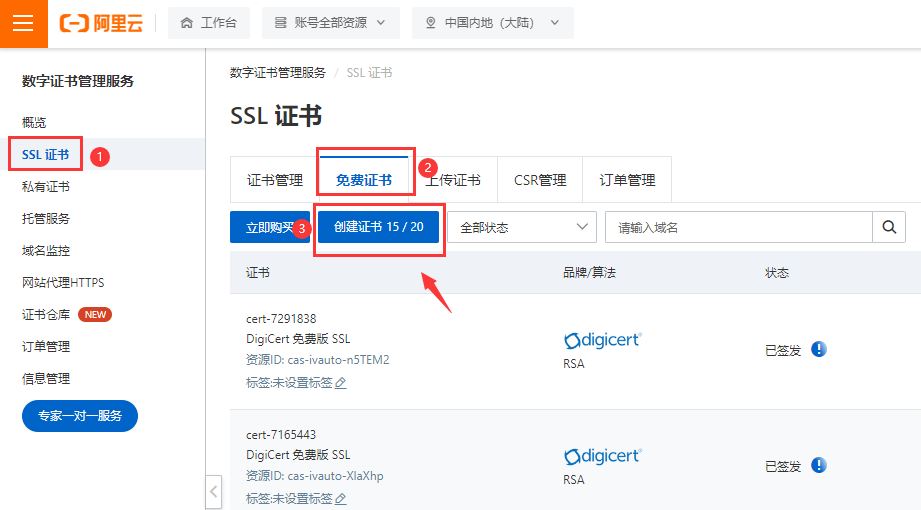
Task: Open 域名监控 in sidebar
Action: (46, 251)
